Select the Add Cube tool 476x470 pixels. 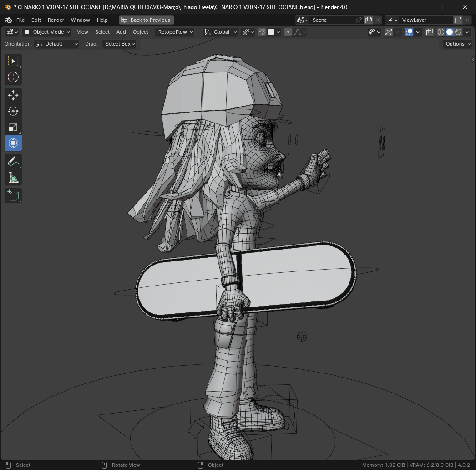point(13,195)
